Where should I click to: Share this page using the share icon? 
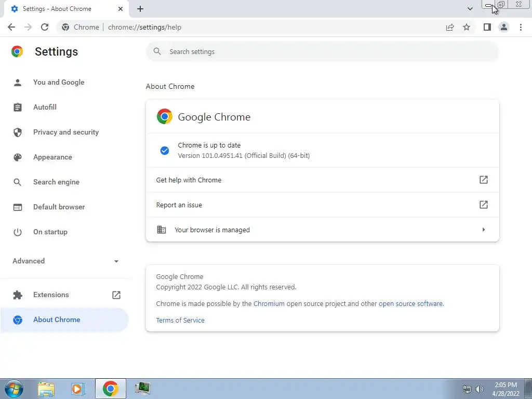coord(450,27)
